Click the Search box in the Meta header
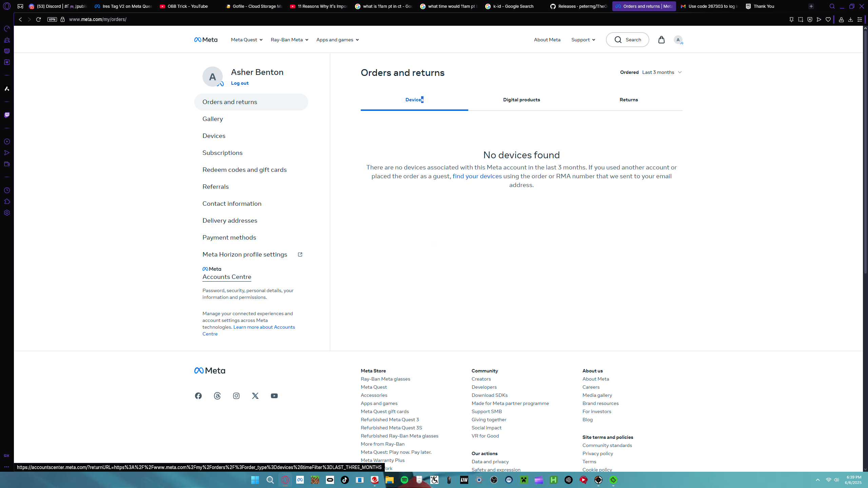This screenshot has width=868, height=488. [x=628, y=40]
